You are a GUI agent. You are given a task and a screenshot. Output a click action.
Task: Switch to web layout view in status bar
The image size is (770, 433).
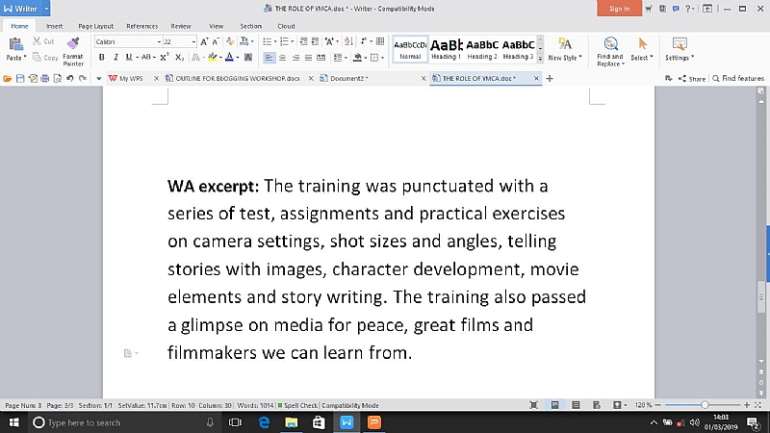click(597, 406)
